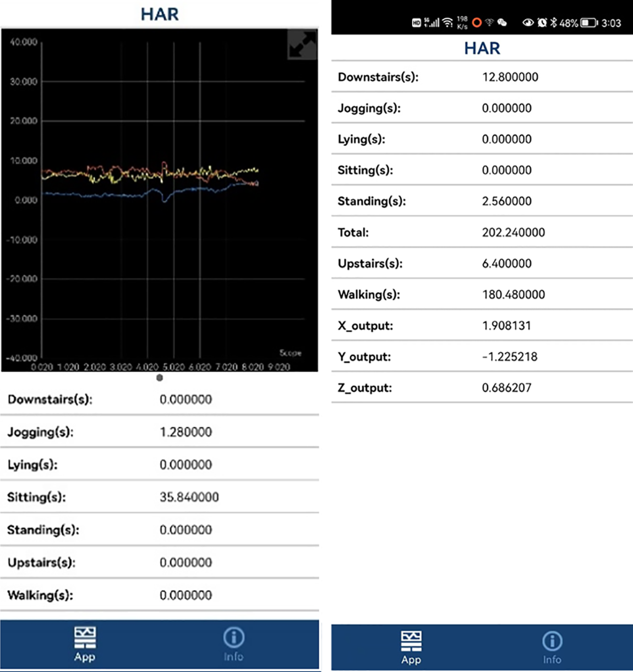Tap the X_output value row
Viewport: 633px width, 672px height.
point(482,325)
